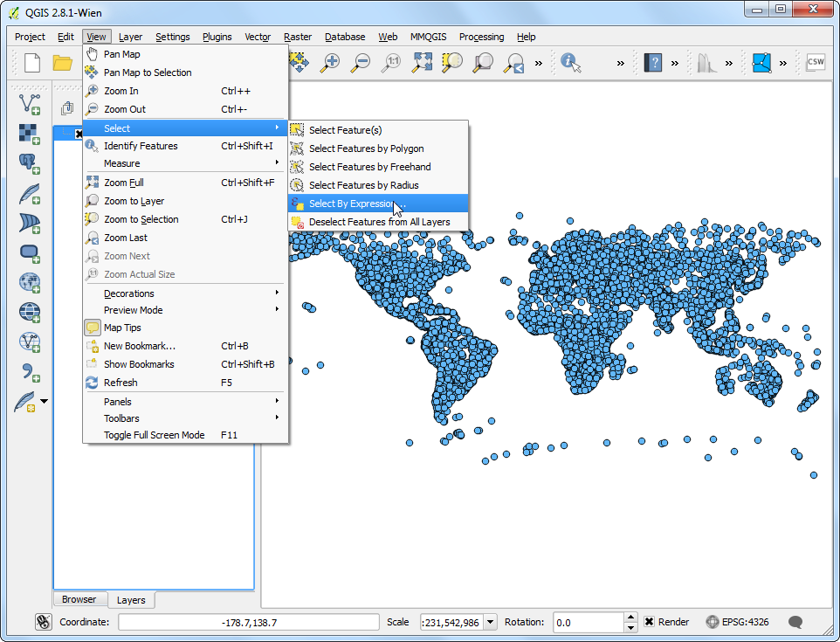Click the Add Raster Layer icon
This screenshot has height=642, width=840.
pyautogui.click(x=30, y=134)
